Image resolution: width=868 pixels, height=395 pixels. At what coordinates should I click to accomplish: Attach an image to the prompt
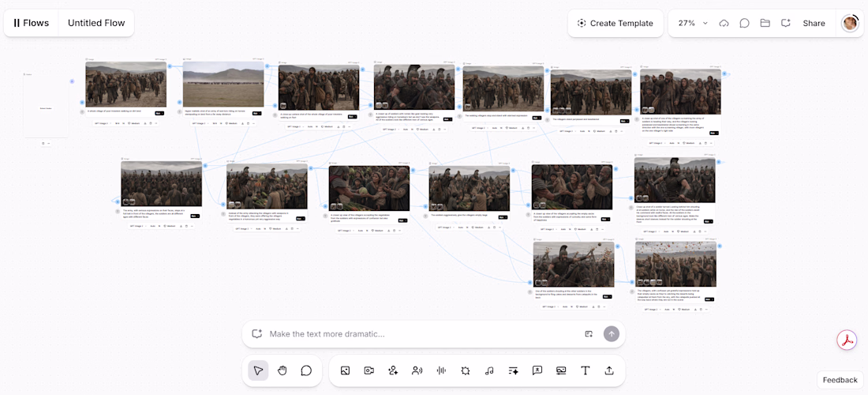pos(589,334)
